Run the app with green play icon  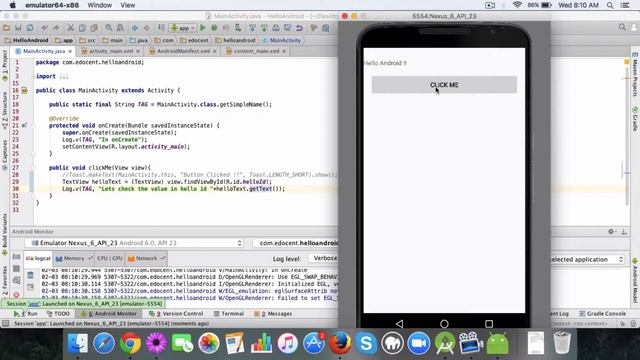[x=202, y=28]
